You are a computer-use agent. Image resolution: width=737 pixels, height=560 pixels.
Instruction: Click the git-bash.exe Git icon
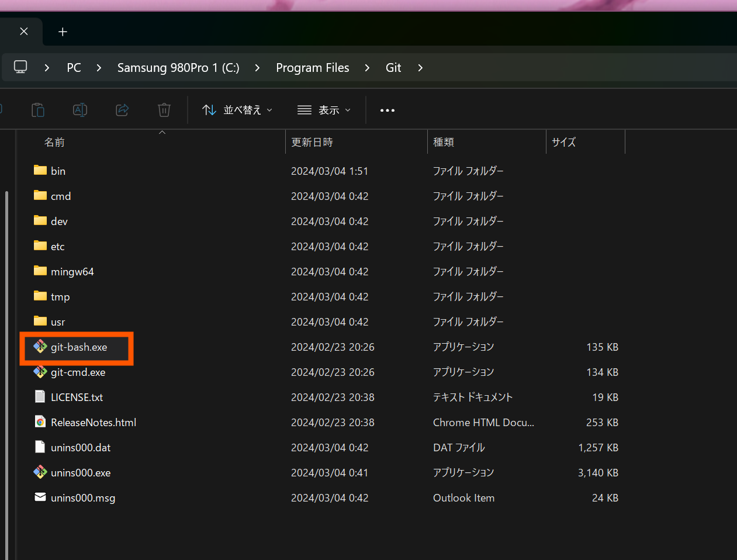click(40, 347)
